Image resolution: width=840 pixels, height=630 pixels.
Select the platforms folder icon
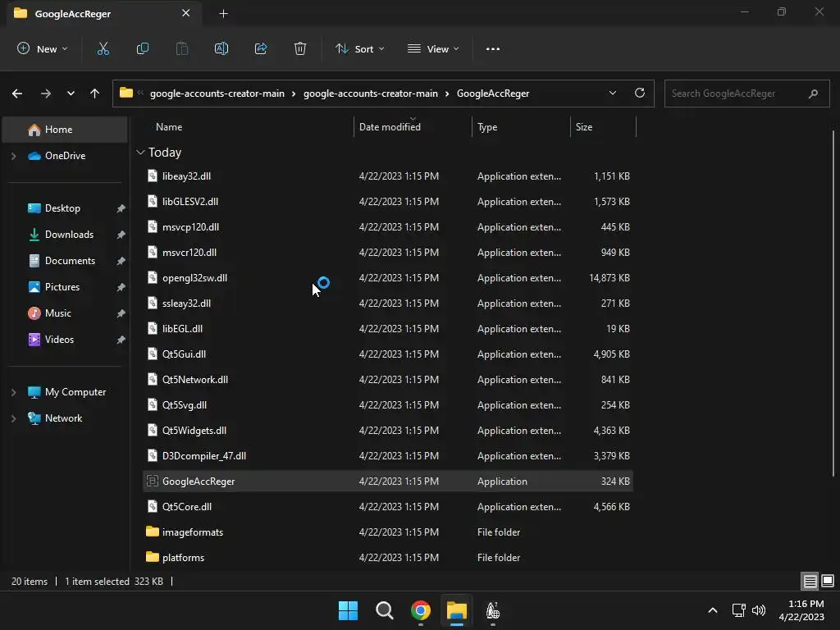152,557
